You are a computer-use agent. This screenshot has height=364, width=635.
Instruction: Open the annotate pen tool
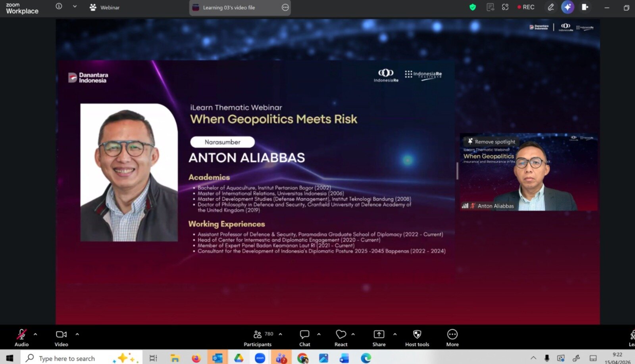coord(551,7)
